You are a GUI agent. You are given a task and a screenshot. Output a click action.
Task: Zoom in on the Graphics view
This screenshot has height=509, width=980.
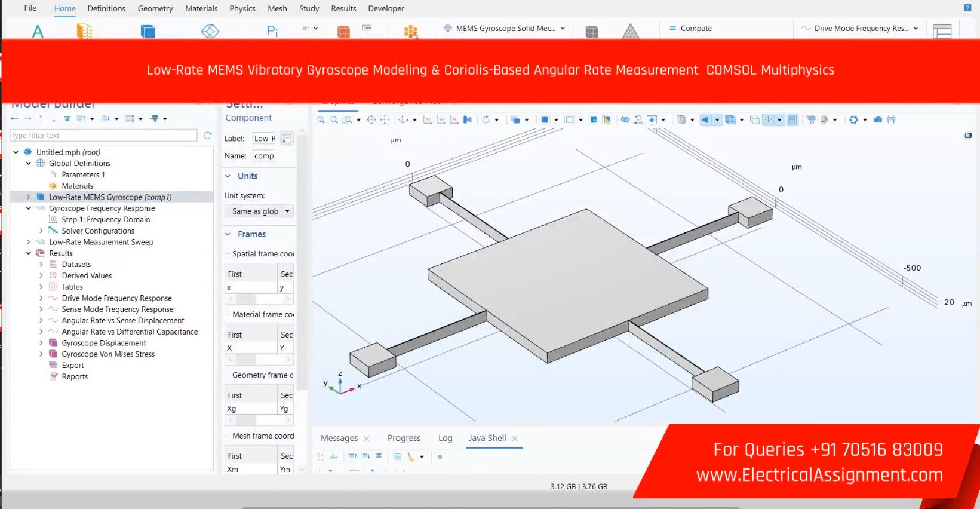321,119
